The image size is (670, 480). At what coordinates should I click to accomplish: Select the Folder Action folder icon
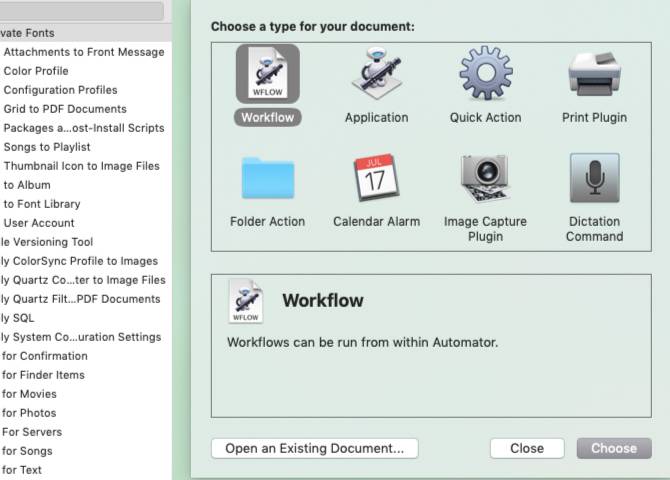point(267,178)
